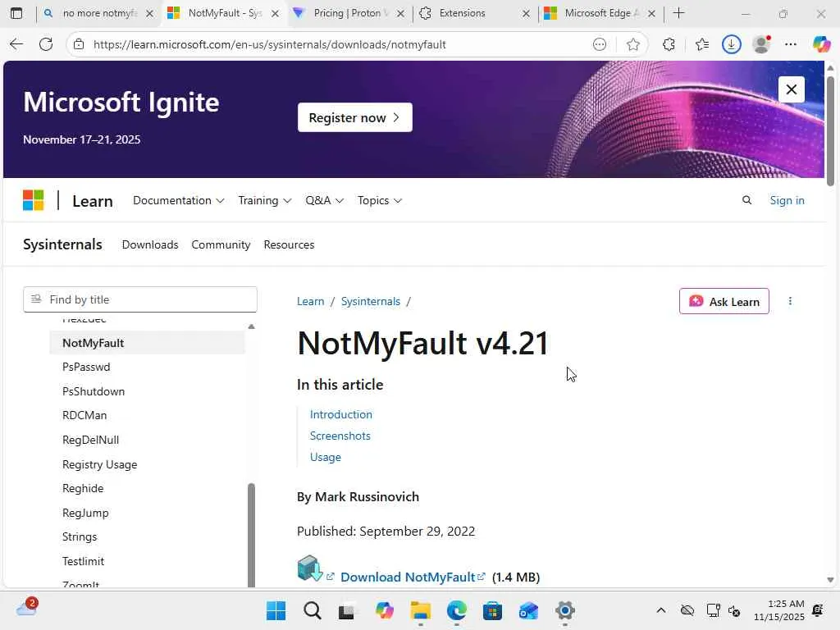Expand the Documentation dropdown
The width and height of the screenshot is (840, 630).
pos(178,200)
